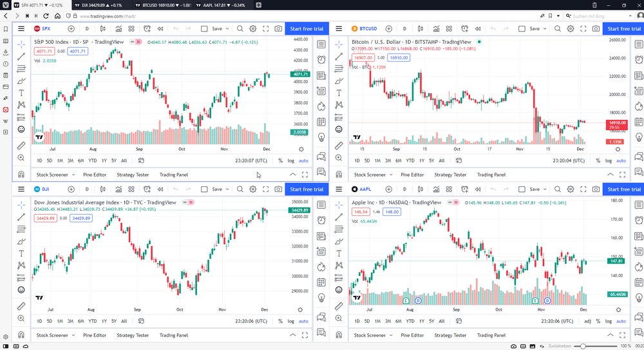Switch to BTCUSD browser tab
The width and height of the screenshot is (644, 350).
(163, 5)
